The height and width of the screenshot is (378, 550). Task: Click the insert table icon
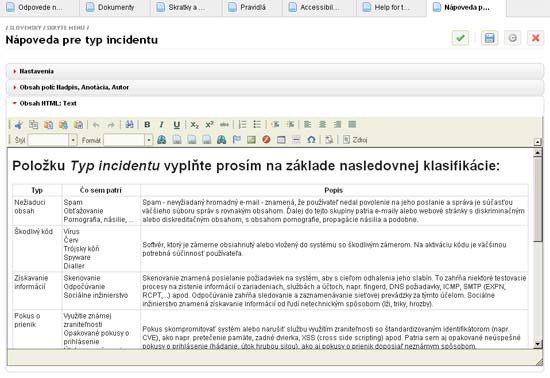point(281,140)
